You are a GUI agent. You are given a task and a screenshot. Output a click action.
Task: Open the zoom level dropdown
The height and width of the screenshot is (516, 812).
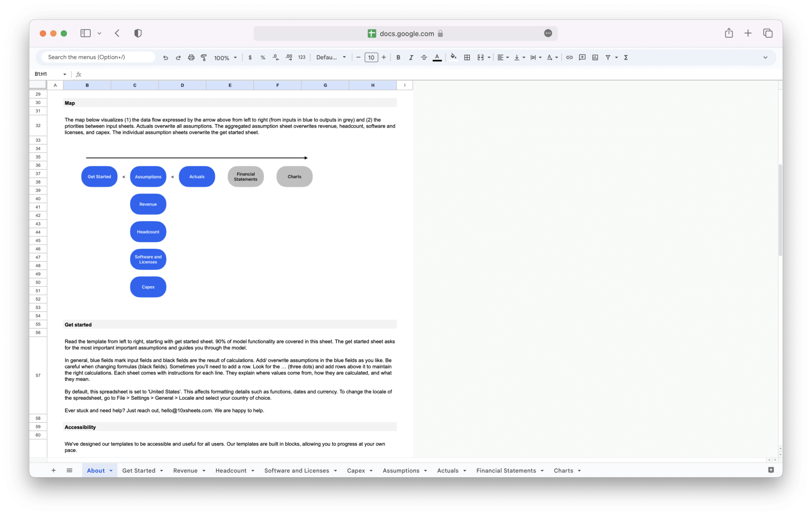pyautogui.click(x=224, y=57)
